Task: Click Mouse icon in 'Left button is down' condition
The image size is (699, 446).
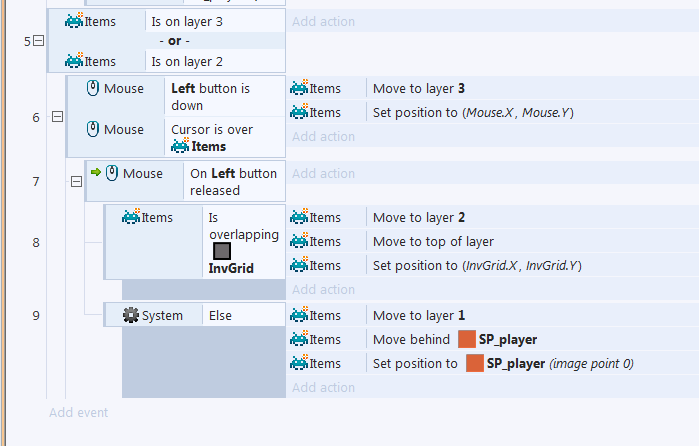Action: pyautogui.click(x=93, y=88)
